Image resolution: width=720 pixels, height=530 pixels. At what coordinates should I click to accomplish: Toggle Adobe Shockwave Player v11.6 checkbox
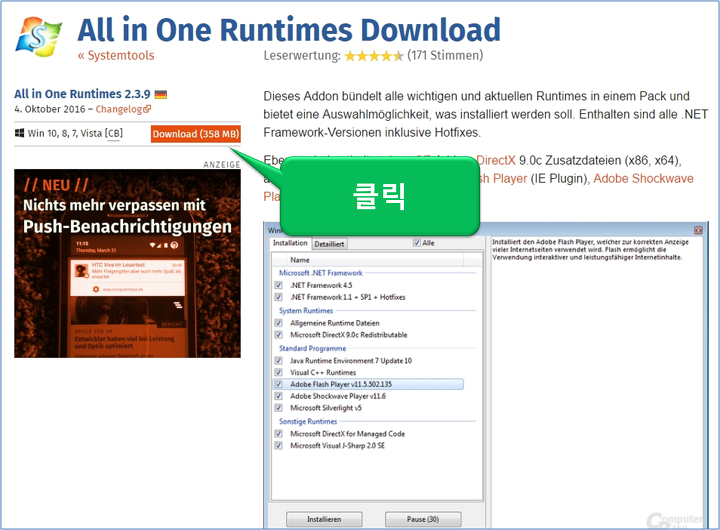point(278,396)
